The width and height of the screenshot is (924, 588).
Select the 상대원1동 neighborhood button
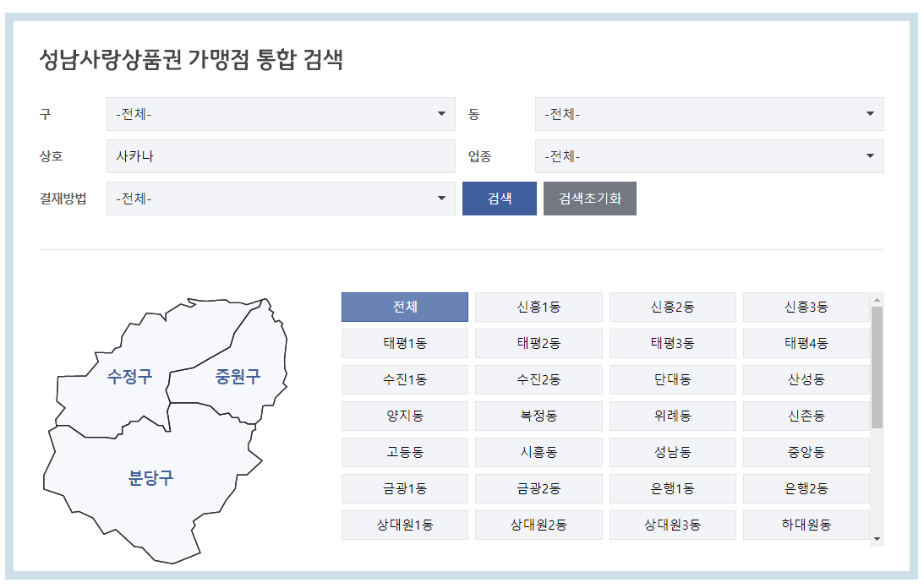pos(404,525)
